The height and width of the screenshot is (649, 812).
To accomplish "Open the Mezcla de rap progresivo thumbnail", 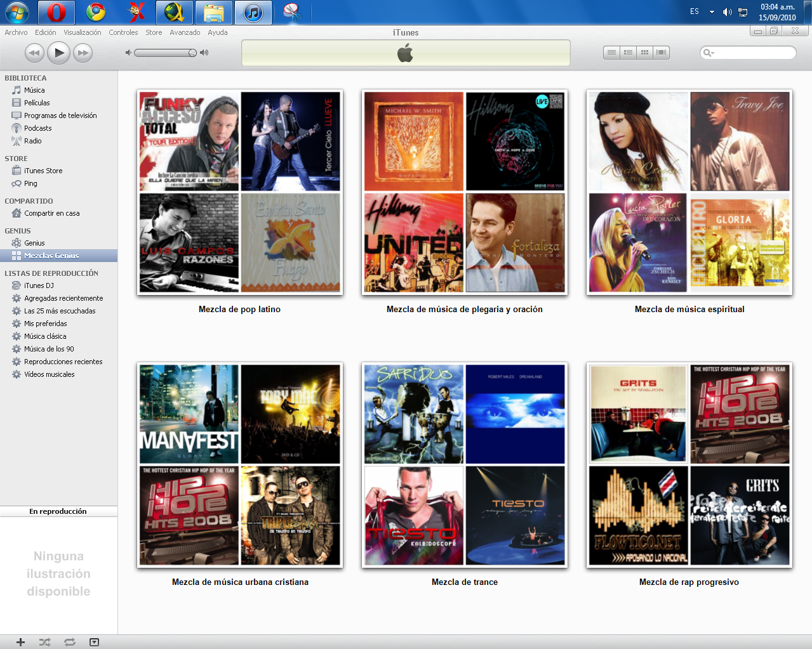I will (689, 465).
